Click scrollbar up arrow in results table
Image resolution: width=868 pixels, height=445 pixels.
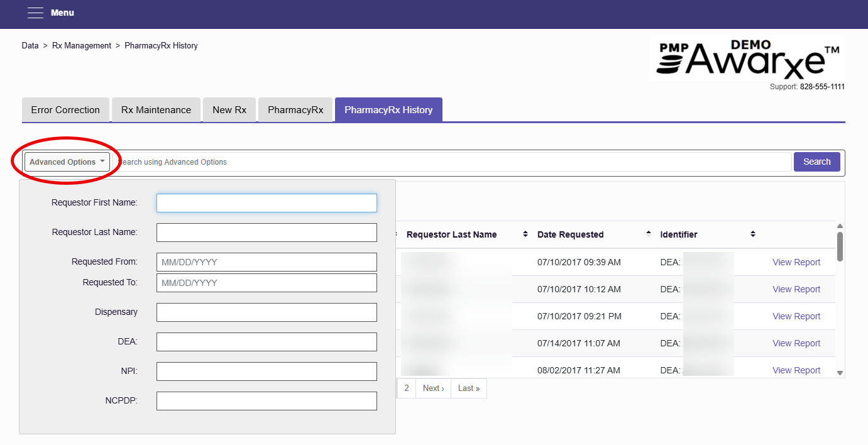tap(840, 226)
